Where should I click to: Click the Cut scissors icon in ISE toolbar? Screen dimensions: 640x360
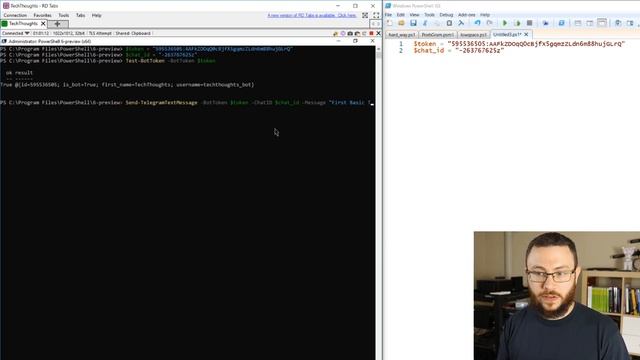[x=425, y=23]
